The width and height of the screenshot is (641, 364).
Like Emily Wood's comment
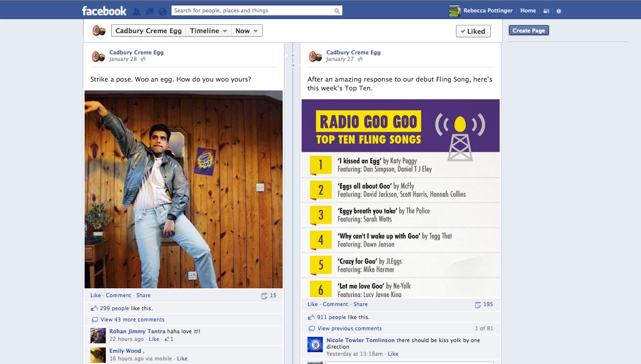click(182, 359)
